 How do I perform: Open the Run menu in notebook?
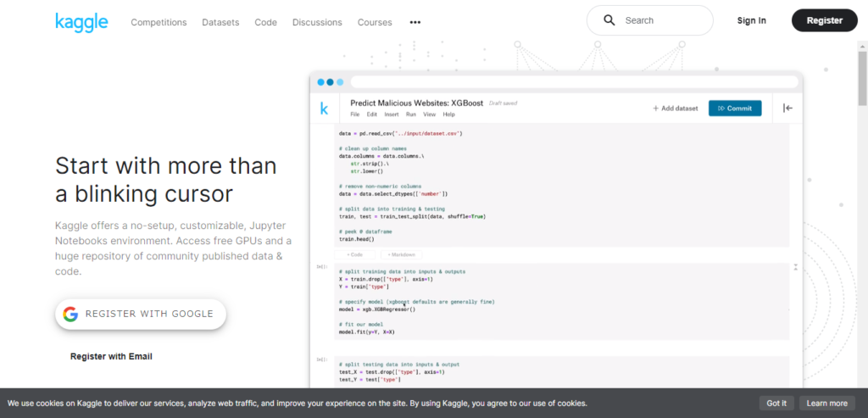[x=411, y=114]
